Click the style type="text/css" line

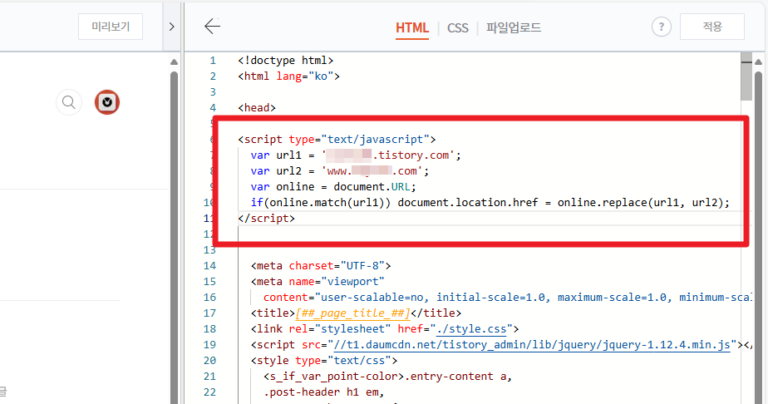coord(324,360)
